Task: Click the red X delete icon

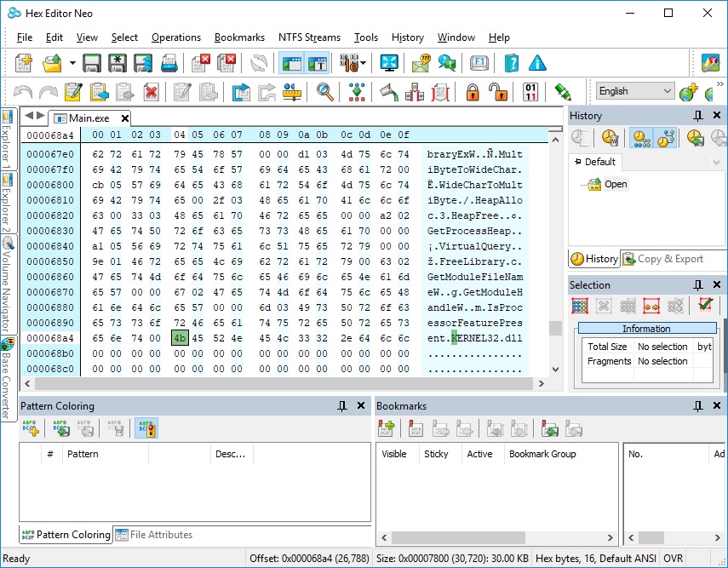Action: [x=151, y=92]
